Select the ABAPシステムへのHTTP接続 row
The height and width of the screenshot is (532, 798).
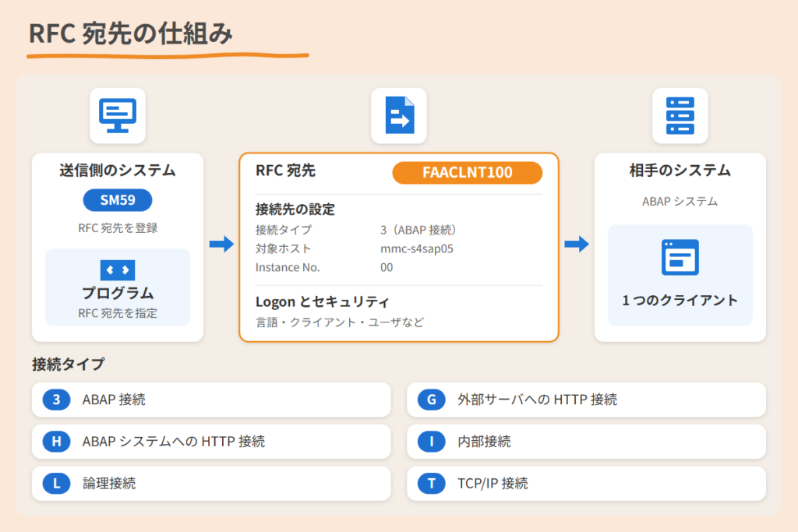point(211,442)
